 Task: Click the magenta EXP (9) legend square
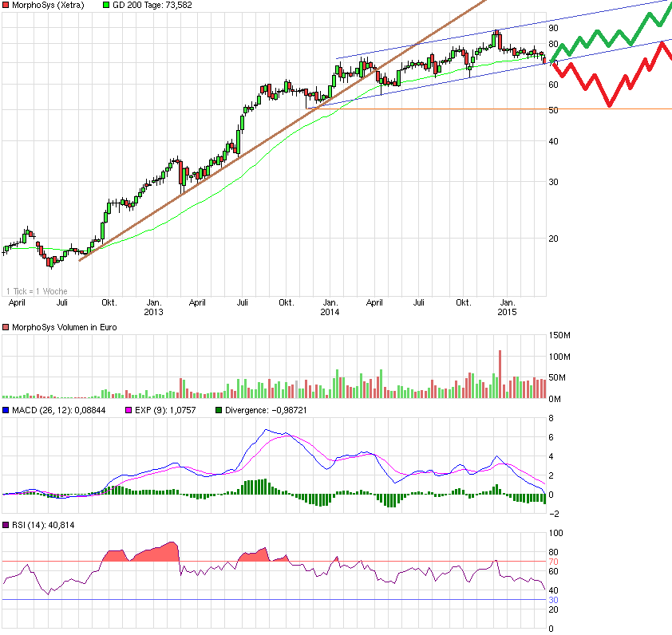128,410
